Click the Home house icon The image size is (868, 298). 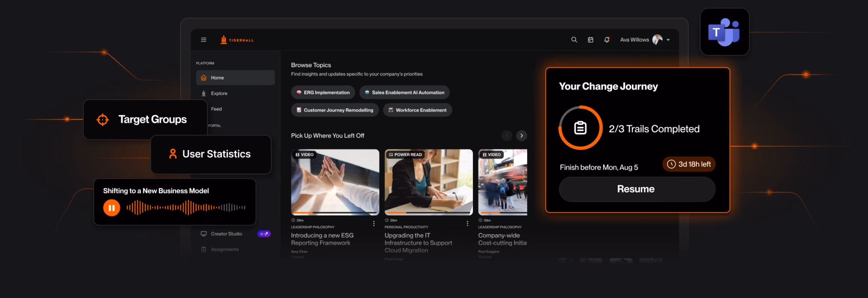tap(204, 78)
